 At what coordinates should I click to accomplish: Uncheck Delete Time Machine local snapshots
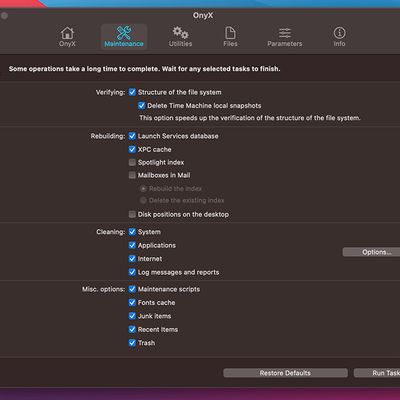[142, 106]
